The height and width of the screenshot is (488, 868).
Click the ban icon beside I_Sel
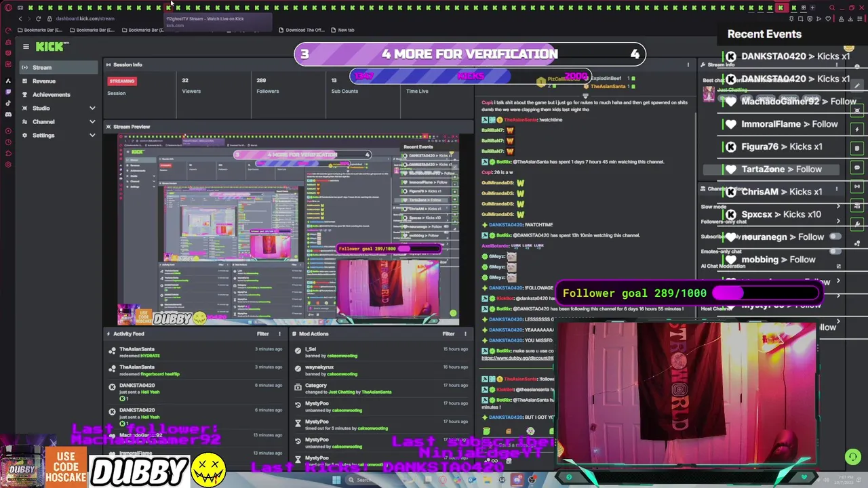(298, 350)
